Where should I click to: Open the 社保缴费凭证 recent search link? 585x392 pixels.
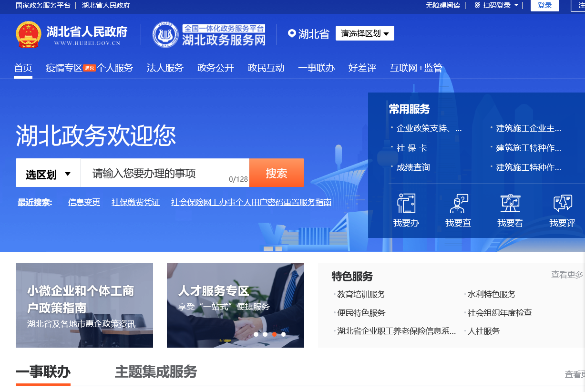(135, 202)
